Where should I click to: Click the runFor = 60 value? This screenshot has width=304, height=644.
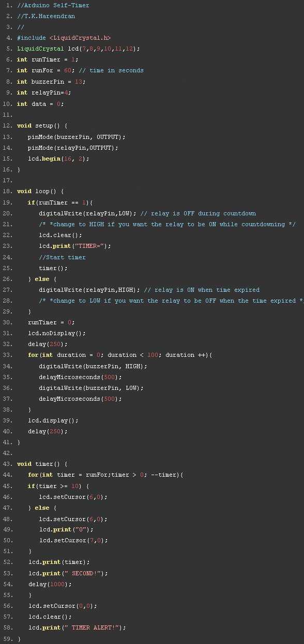pyautogui.click(x=67, y=71)
